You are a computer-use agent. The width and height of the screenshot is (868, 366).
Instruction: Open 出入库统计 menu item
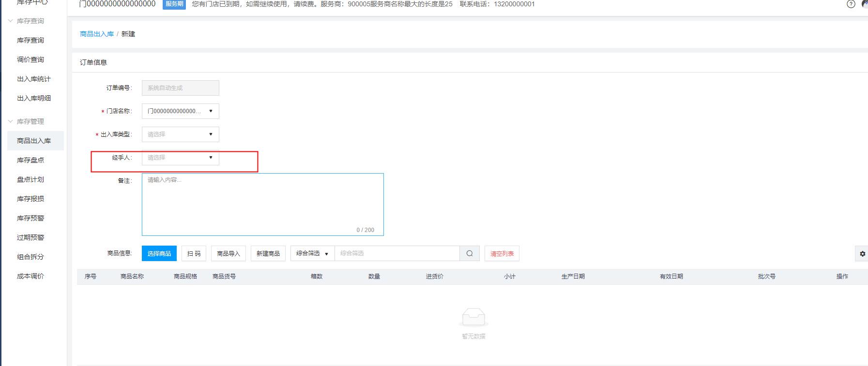click(33, 79)
